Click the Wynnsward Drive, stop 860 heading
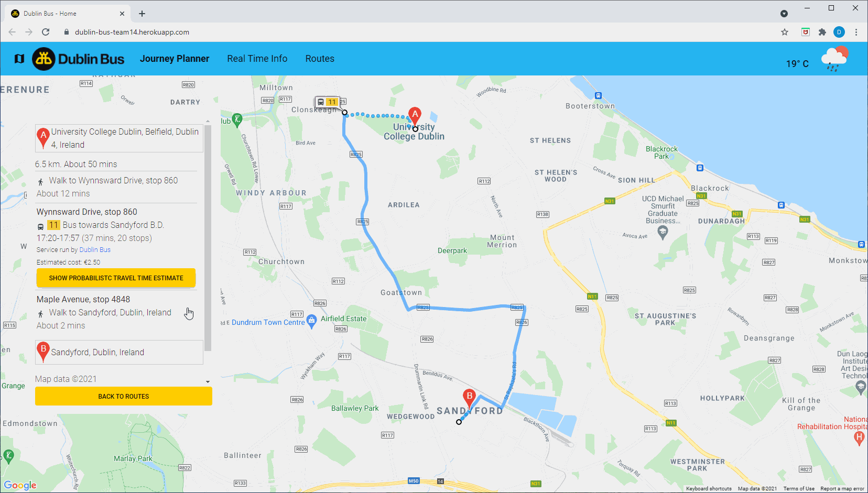868x493 pixels. [87, 212]
